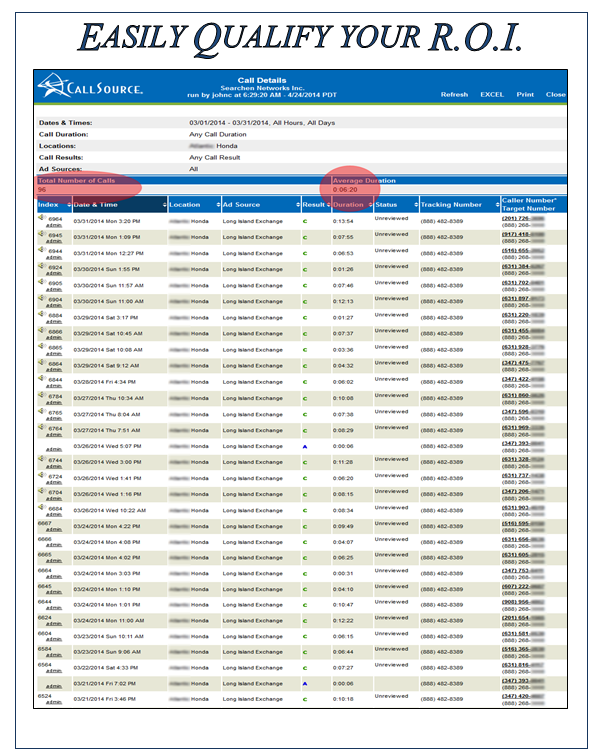
Task: Play recording for call 6704
Action: click(42, 491)
